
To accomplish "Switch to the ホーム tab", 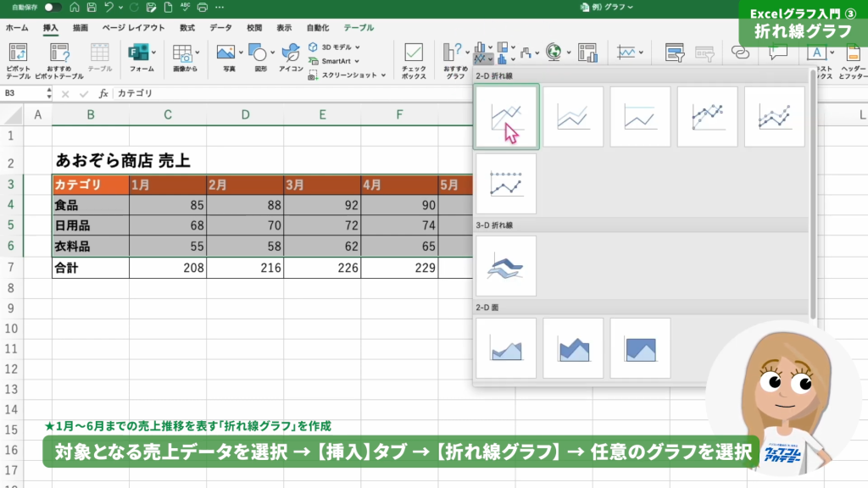I will (17, 27).
